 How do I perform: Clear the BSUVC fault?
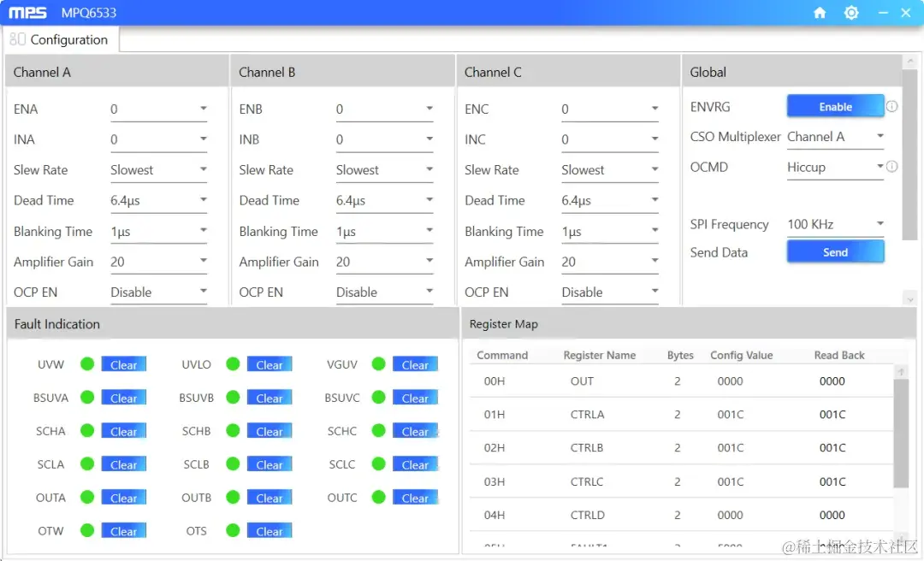(415, 398)
